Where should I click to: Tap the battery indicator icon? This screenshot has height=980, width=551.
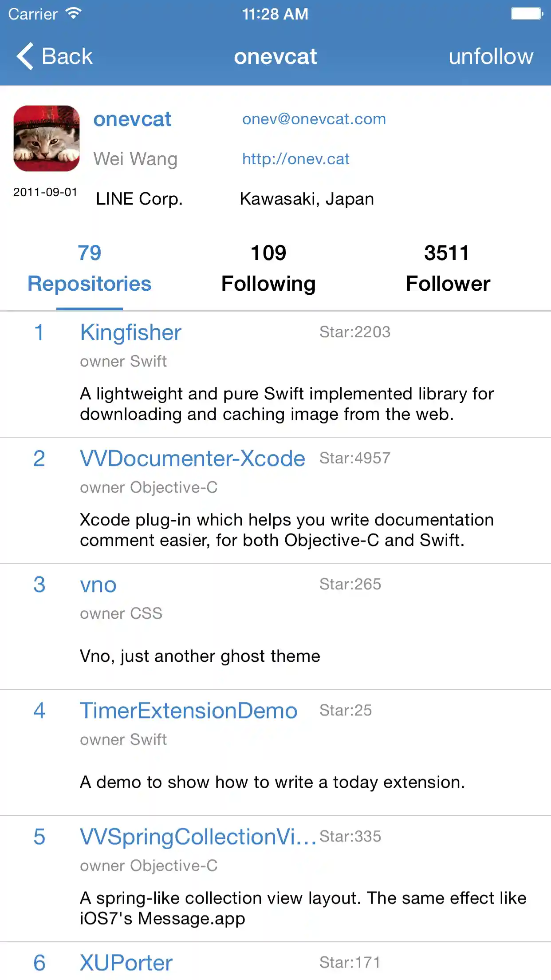[527, 14]
